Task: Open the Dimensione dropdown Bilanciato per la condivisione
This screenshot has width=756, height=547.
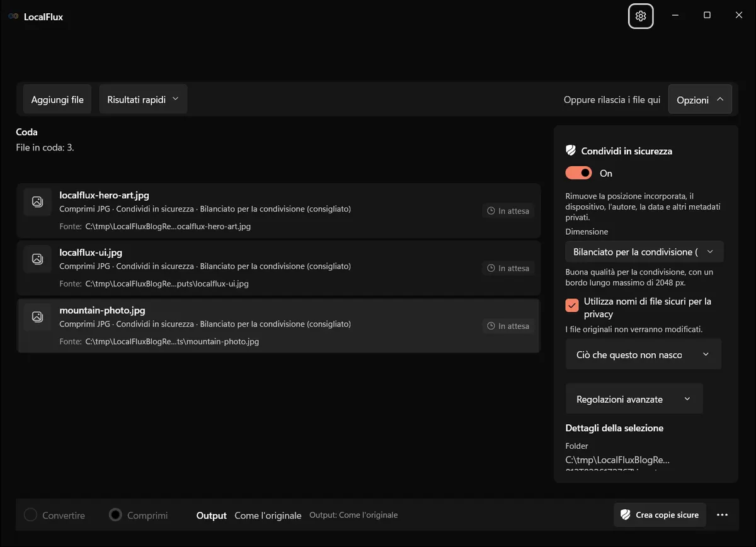Action: click(644, 252)
